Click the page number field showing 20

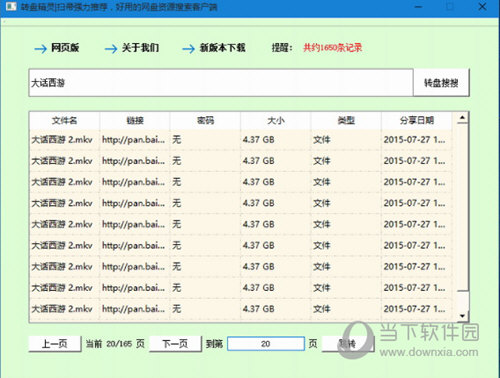click(x=266, y=344)
